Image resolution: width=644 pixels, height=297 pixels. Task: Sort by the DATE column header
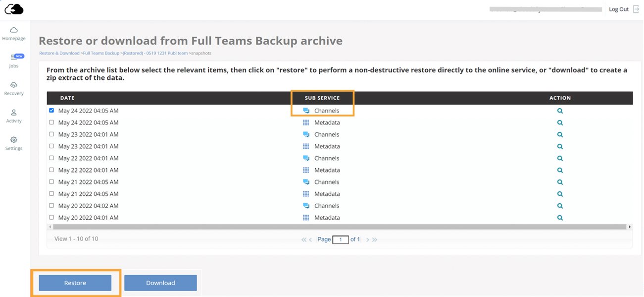tap(67, 98)
